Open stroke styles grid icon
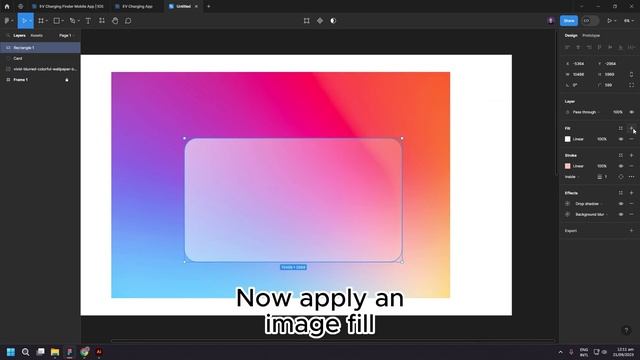Image resolution: width=640 pixels, height=360 pixels. point(620,155)
